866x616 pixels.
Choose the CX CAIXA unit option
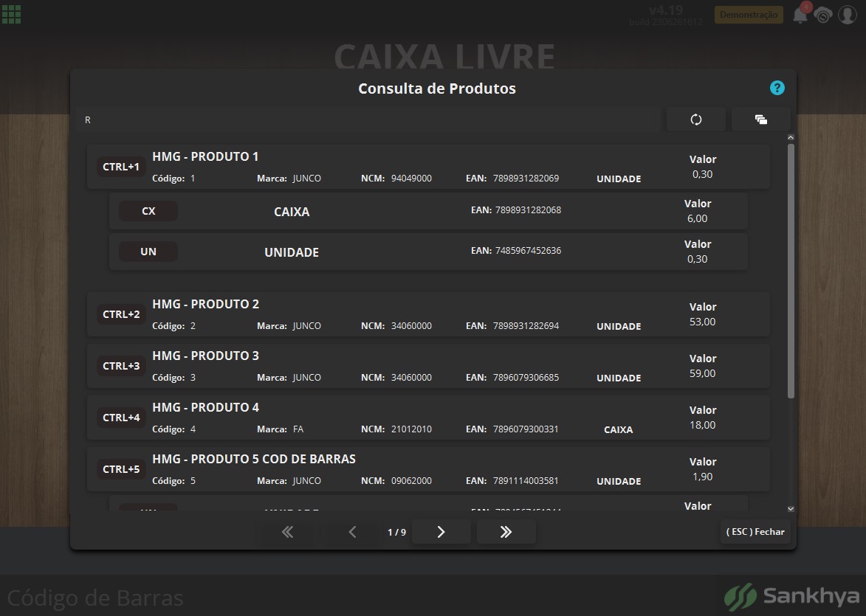click(x=428, y=211)
